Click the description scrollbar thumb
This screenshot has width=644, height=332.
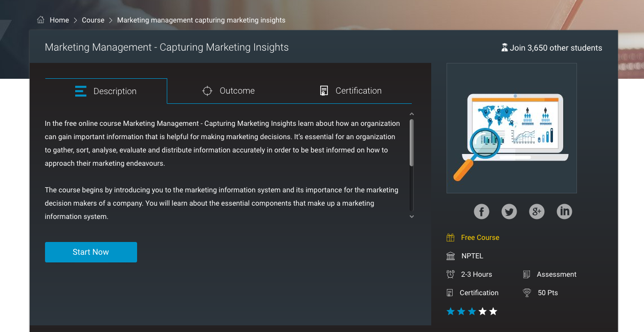click(412, 143)
